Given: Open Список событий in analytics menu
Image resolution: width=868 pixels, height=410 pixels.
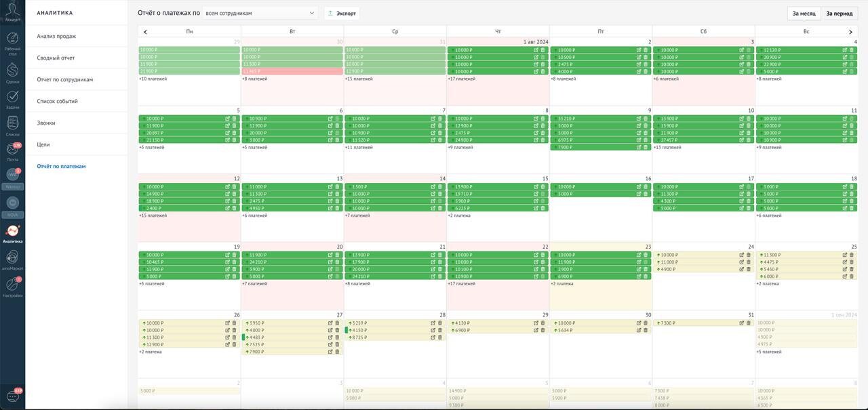Looking at the screenshot, I should pyautogui.click(x=57, y=101).
